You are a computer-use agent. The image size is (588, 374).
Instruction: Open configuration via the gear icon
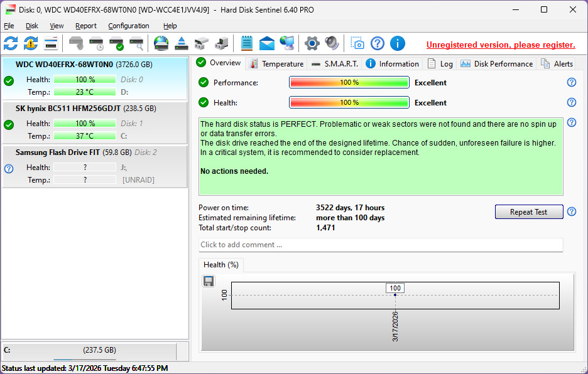click(x=312, y=43)
